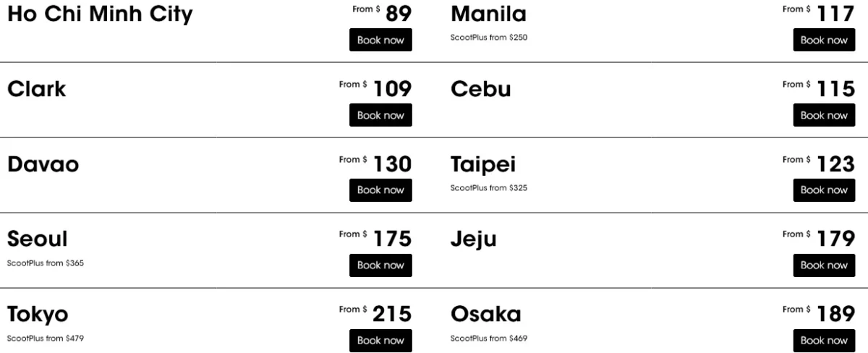Viewport: 868px width, 353px height.
Task: Select ScootPlus from $365 under Seoul
Action: 46,263
